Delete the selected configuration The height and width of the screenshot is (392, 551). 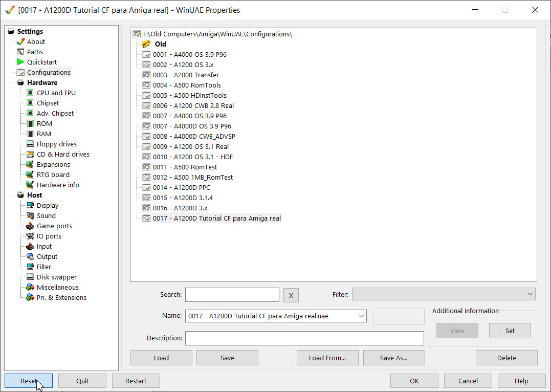pyautogui.click(x=506, y=358)
